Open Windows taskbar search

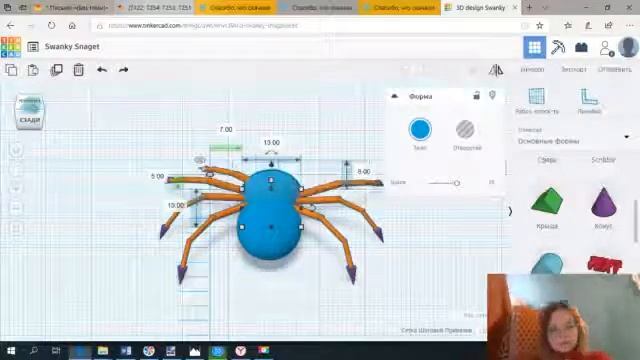tap(34, 351)
